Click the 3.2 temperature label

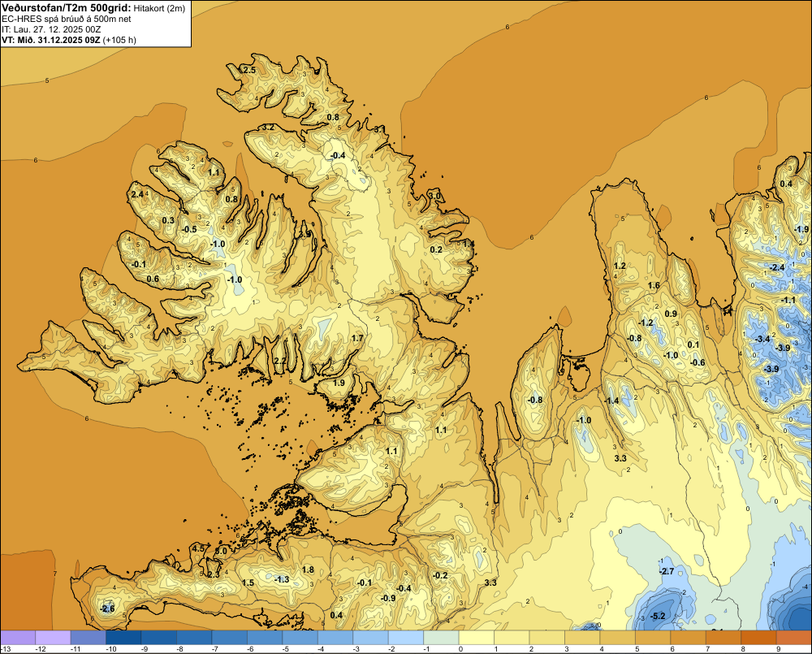coord(268,127)
